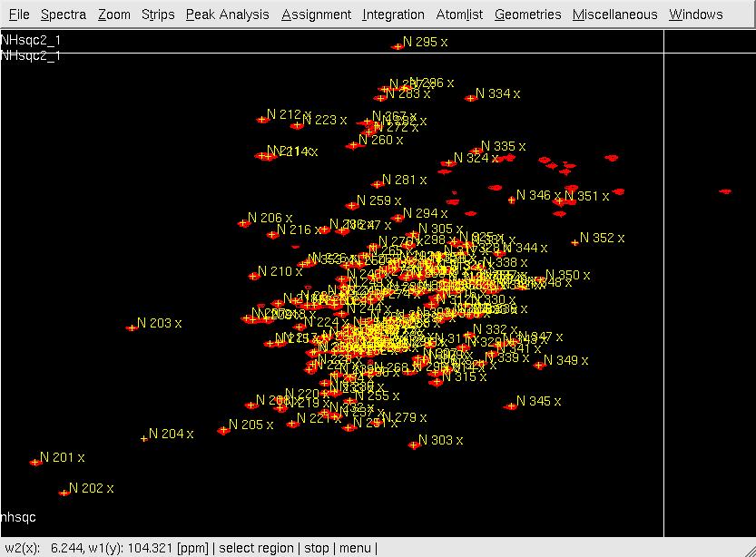
Task: Select the peak marker labeled N 201
Action: [x=35, y=462]
